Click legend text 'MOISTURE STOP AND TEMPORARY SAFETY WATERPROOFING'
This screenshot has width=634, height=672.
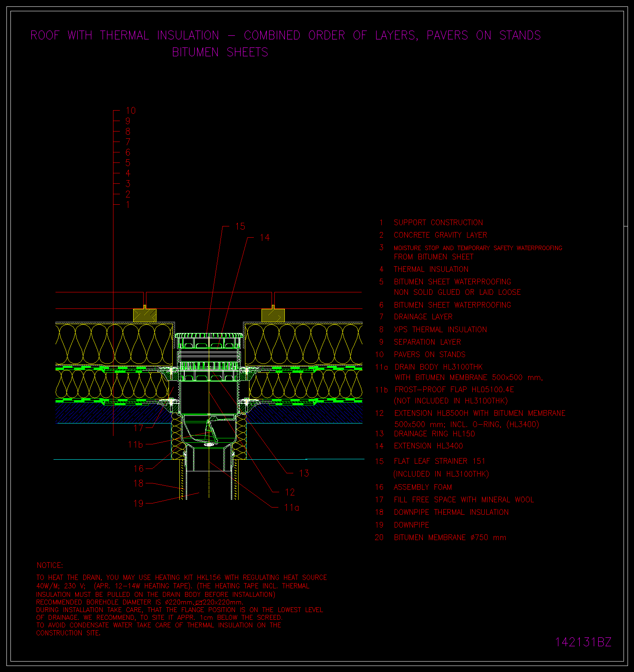478,248
